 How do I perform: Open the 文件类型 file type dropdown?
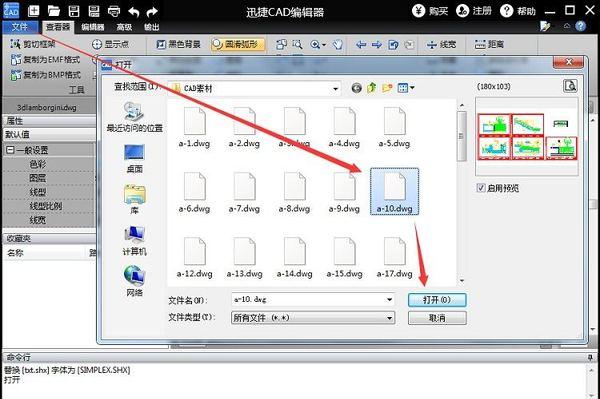coord(390,318)
